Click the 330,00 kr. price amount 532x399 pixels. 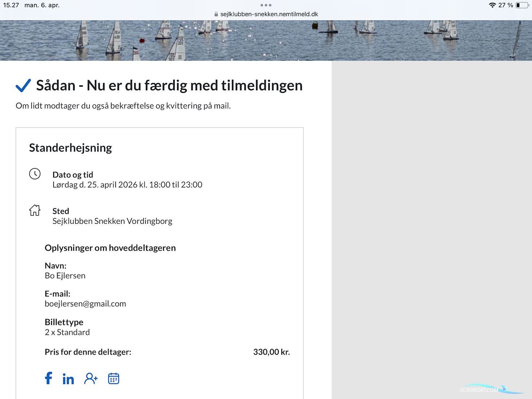coord(271,352)
